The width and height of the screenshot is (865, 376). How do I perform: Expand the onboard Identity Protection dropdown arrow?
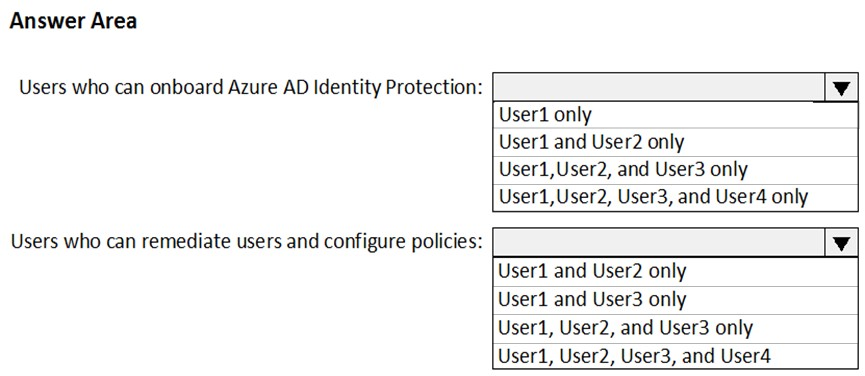[x=841, y=88]
